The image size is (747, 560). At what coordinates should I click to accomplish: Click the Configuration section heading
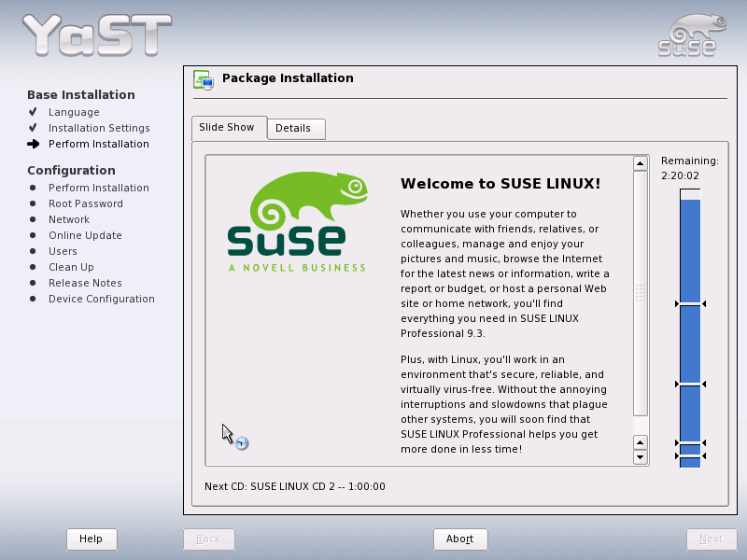tap(72, 171)
